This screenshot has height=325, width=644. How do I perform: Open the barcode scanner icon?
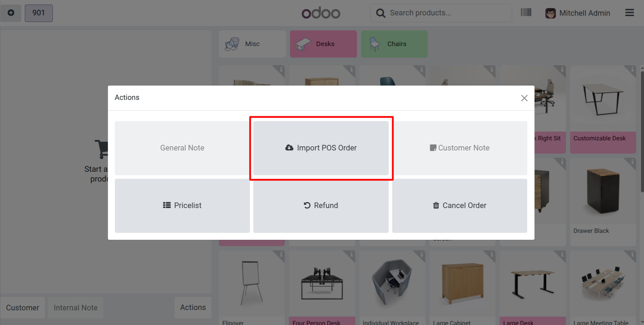point(526,13)
